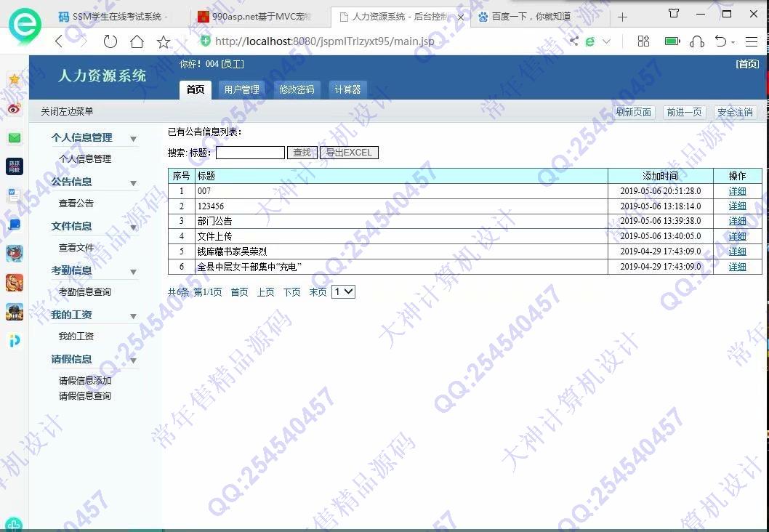Image resolution: width=769 pixels, height=532 pixels.
Task: Click the [首页] link at top right
Action: (x=747, y=64)
